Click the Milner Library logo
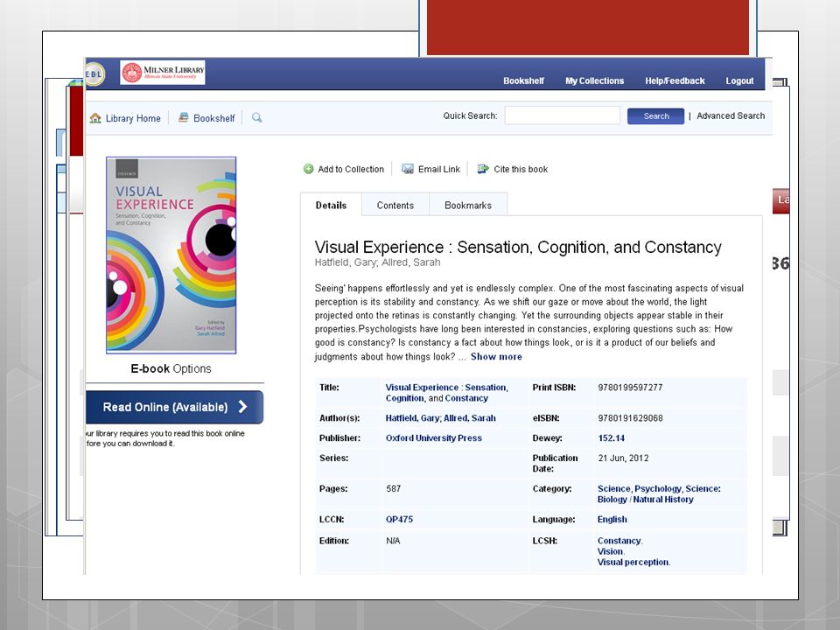 tap(163, 73)
